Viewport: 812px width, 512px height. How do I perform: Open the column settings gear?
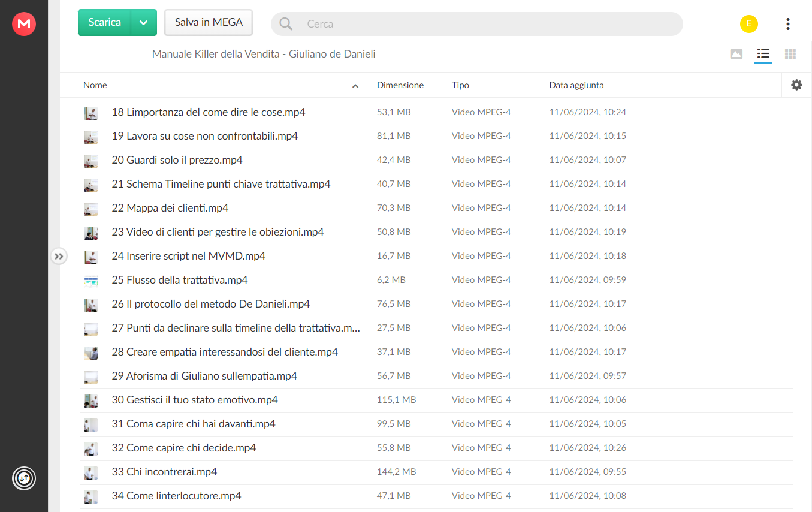click(x=796, y=85)
